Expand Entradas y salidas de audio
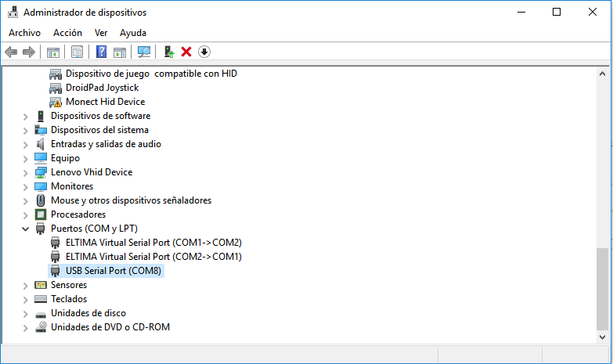 pyautogui.click(x=25, y=145)
